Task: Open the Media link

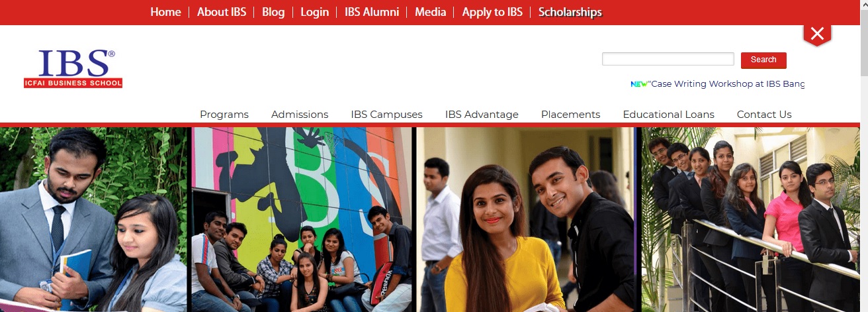Action: tap(431, 12)
